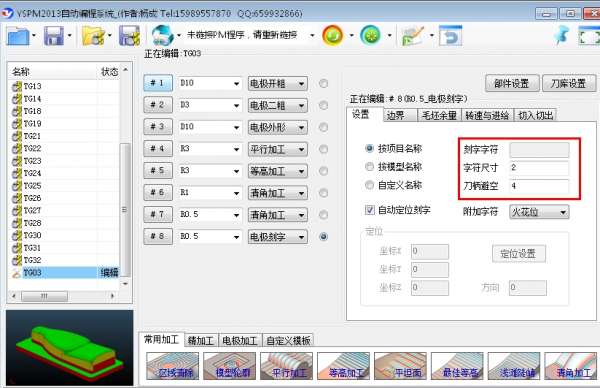Click the 部件设置 button
This screenshot has height=388, width=600.
512,83
